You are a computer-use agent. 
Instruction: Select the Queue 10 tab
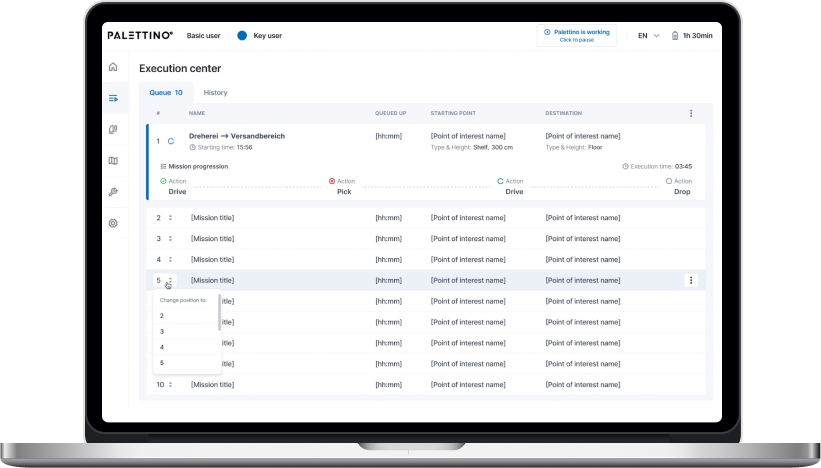[166, 93]
